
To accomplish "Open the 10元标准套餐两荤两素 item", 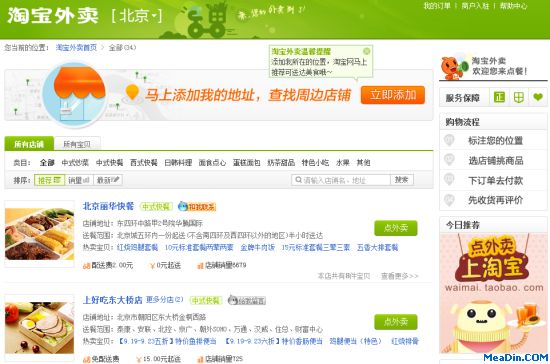I will pos(199,247).
